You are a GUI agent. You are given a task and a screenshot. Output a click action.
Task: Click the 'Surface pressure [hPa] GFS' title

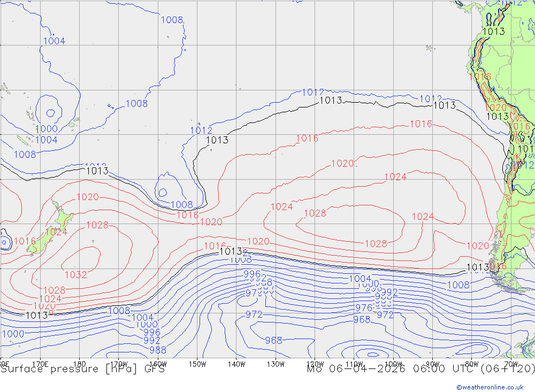click(82, 369)
